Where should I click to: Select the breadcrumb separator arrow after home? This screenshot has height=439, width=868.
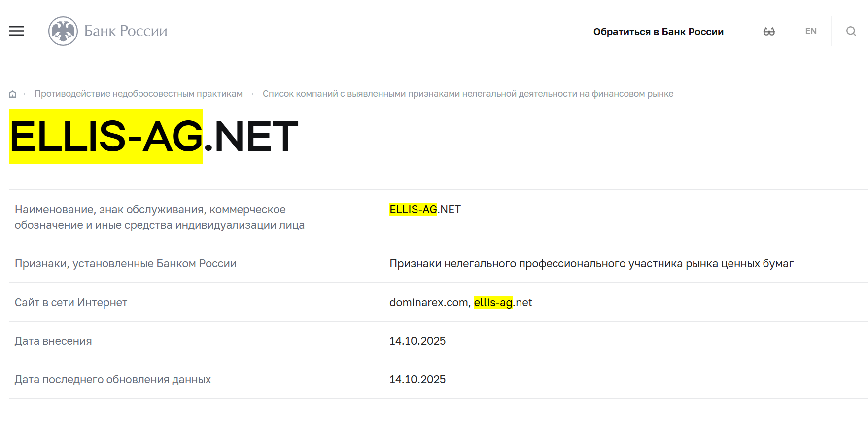click(x=24, y=93)
